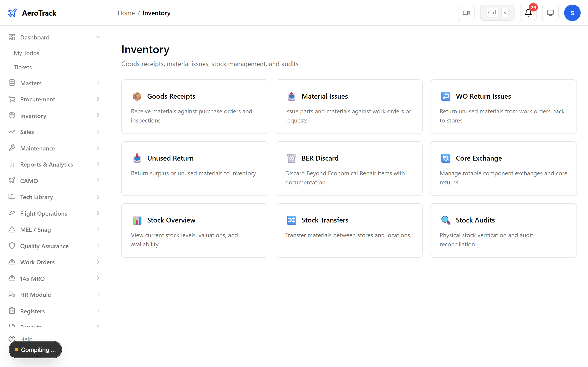Click the screen recording camera icon
588x367 pixels.
click(x=466, y=13)
